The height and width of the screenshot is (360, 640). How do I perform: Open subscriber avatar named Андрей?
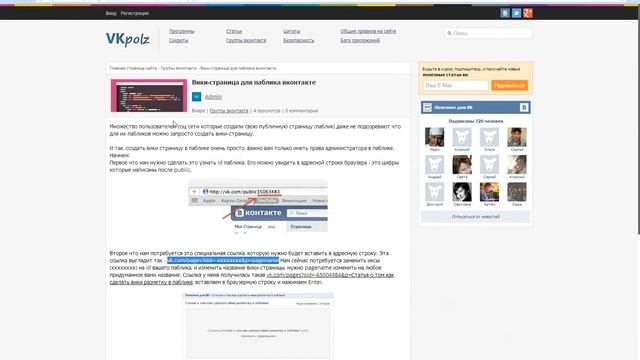point(435,164)
